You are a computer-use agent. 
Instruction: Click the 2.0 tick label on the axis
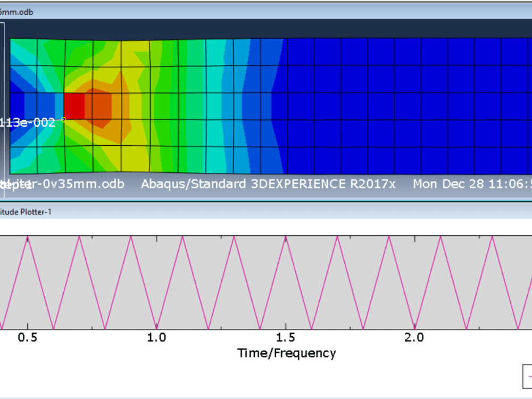click(414, 337)
